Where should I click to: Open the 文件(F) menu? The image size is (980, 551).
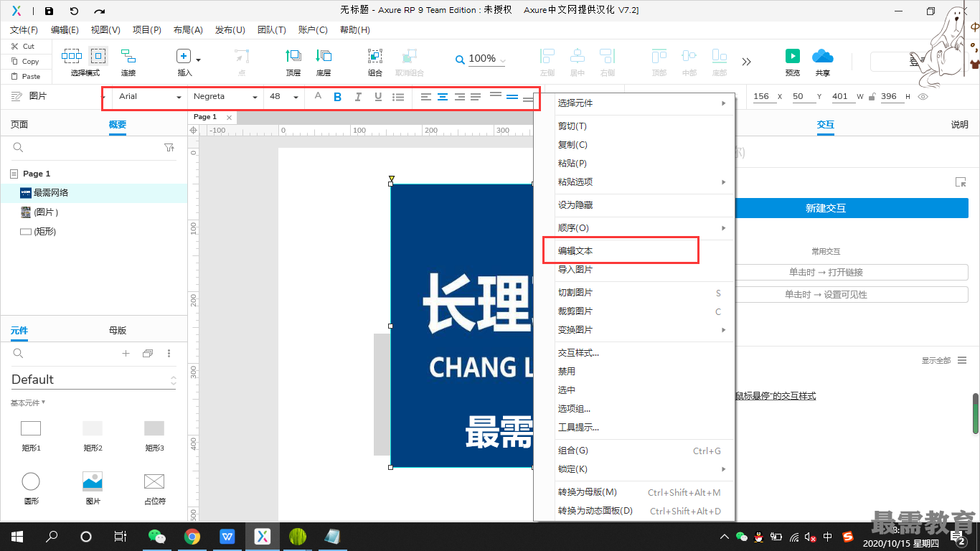[x=24, y=30]
